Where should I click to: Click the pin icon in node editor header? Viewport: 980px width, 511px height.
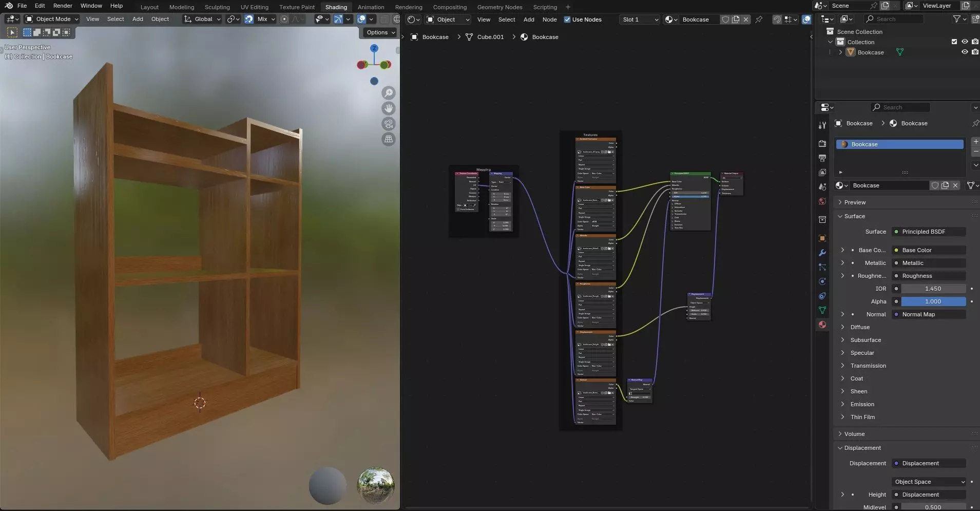click(759, 20)
